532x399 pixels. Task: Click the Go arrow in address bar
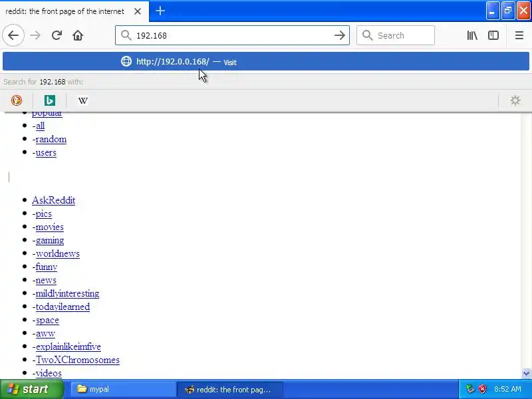[x=340, y=35]
